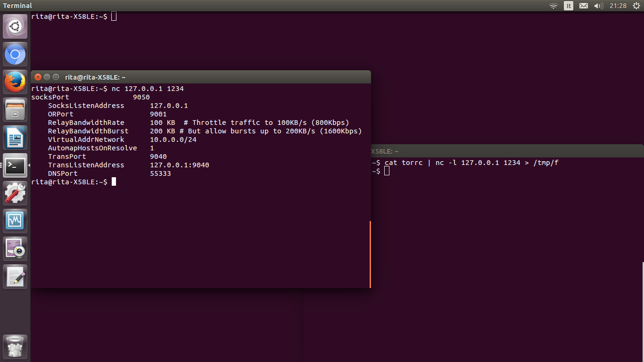The width and height of the screenshot is (644, 362).
Task: Select the active Terminal launcher icon
Action: click(x=15, y=165)
